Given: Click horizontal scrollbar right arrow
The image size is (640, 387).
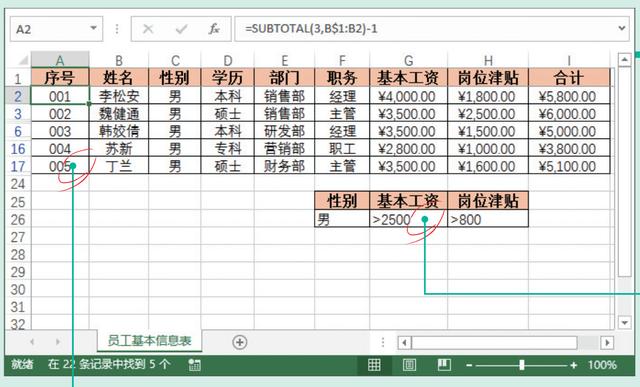Looking at the screenshot, I should click(607, 343).
